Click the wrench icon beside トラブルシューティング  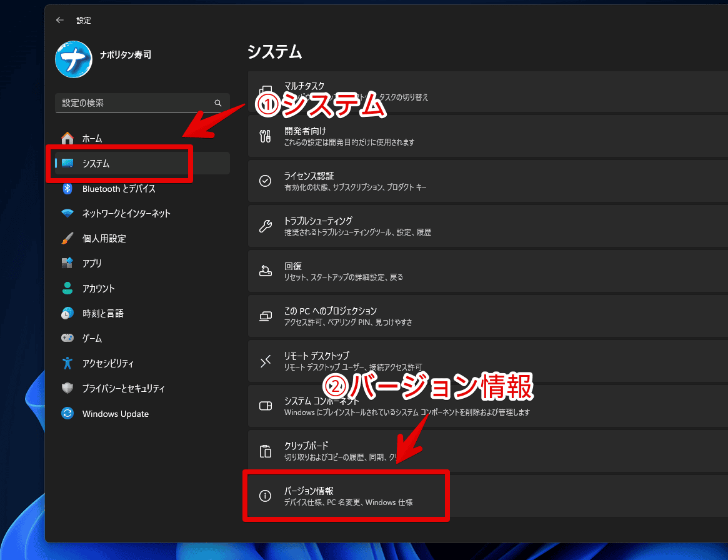[x=265, y=226]
